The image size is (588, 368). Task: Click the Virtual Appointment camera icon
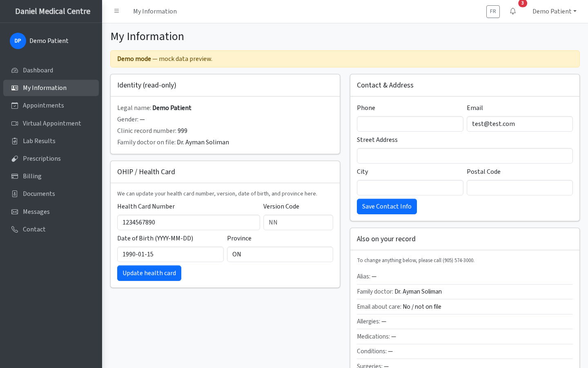(x=15, y=123)
